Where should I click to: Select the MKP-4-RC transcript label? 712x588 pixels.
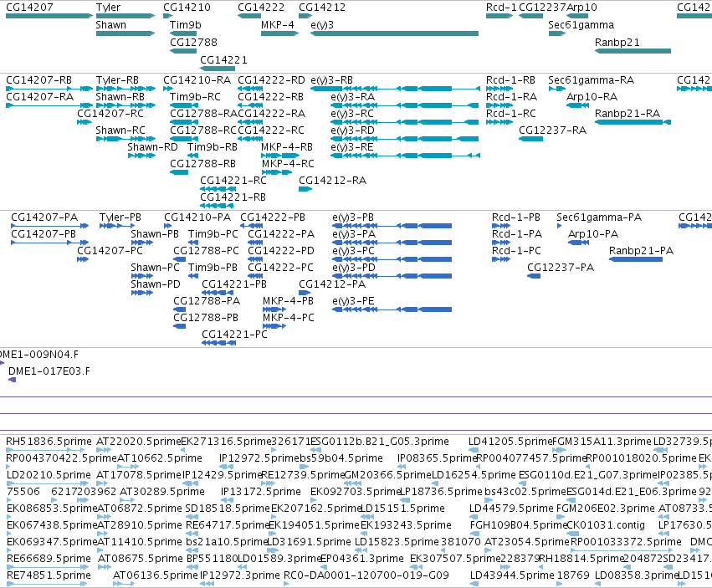(288, 163)
